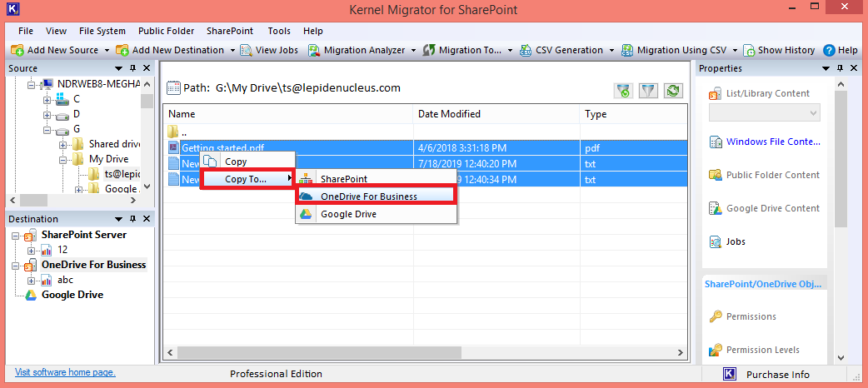Open the SharePoint menu

click(x=230, y=31)
